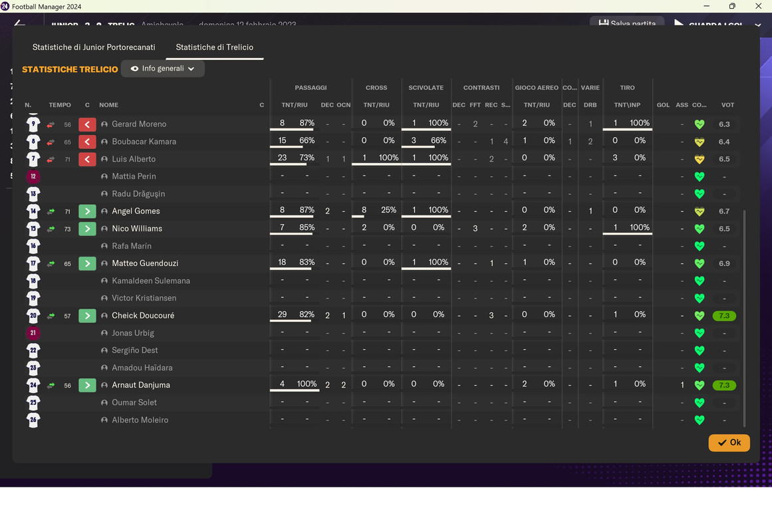Viewport: 772px width, 532px height.
Task: Click the green substituted-on arrow for Matteo Guendouzi
Action: point(87,263)
